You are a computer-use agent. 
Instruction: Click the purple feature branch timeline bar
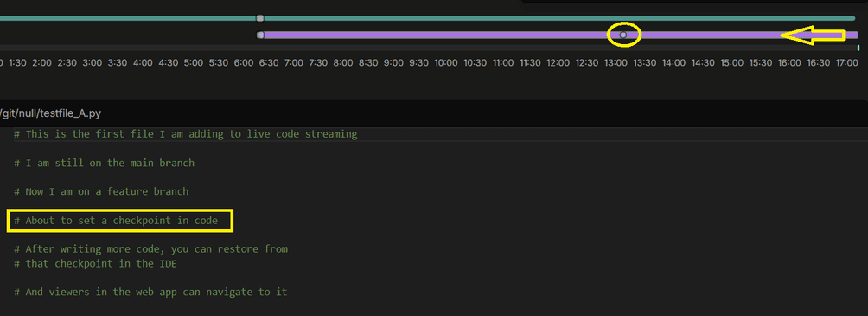[559, 35]
